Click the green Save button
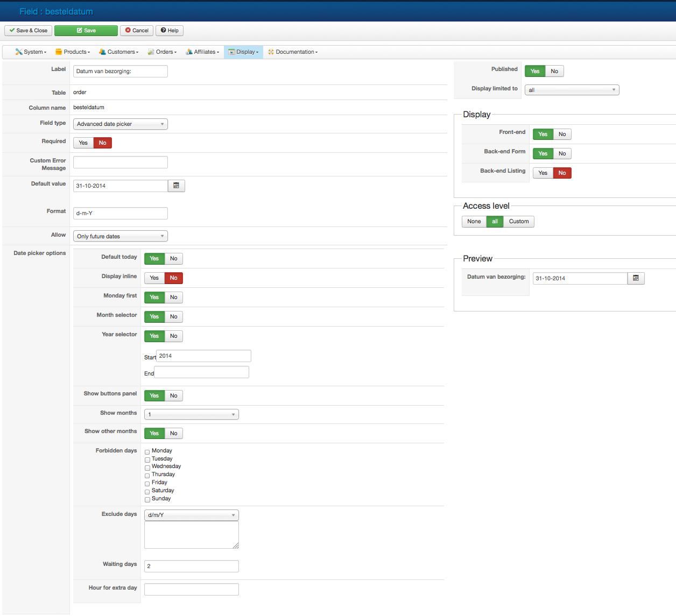The height and width of the screenshot is (616, 676). click(x=86, y=31)
